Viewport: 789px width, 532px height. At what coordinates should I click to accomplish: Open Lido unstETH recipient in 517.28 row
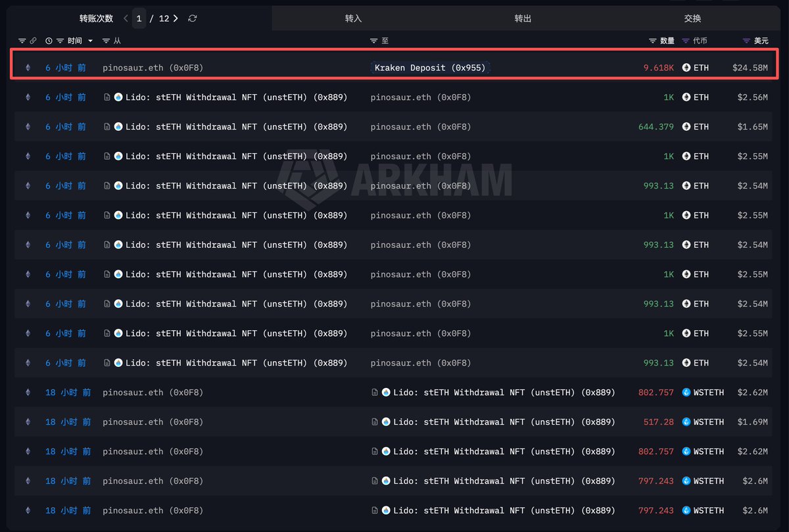point(504,422)
